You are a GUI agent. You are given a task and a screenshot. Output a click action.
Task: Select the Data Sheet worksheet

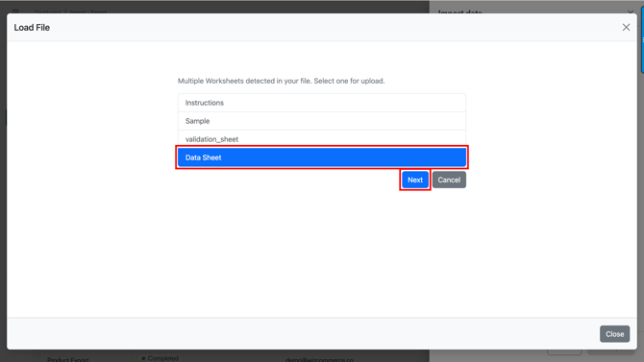tap(322, 157)
